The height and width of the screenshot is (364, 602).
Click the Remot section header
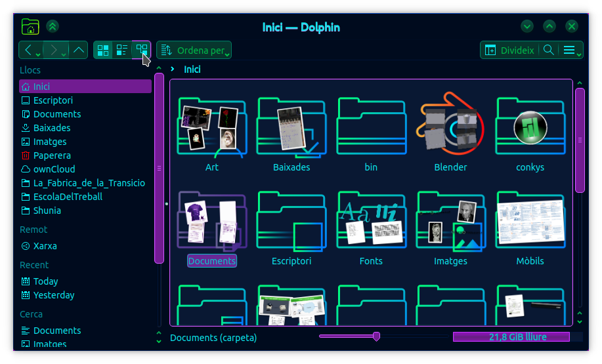pyautogui.click(x=33, y=230)
